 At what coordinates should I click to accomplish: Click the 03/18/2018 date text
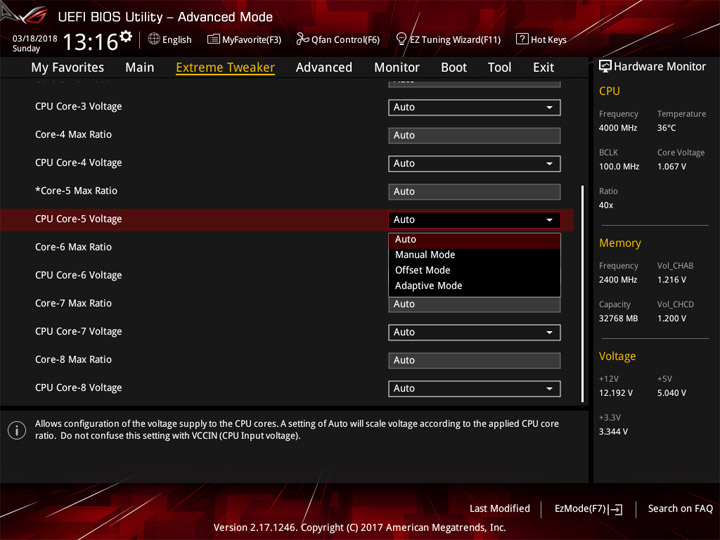(x=35, y=39)
